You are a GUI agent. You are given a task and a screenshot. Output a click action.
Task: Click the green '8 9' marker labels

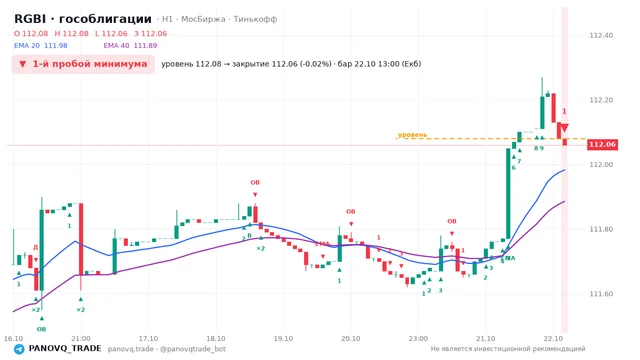[x=539, y=149]
